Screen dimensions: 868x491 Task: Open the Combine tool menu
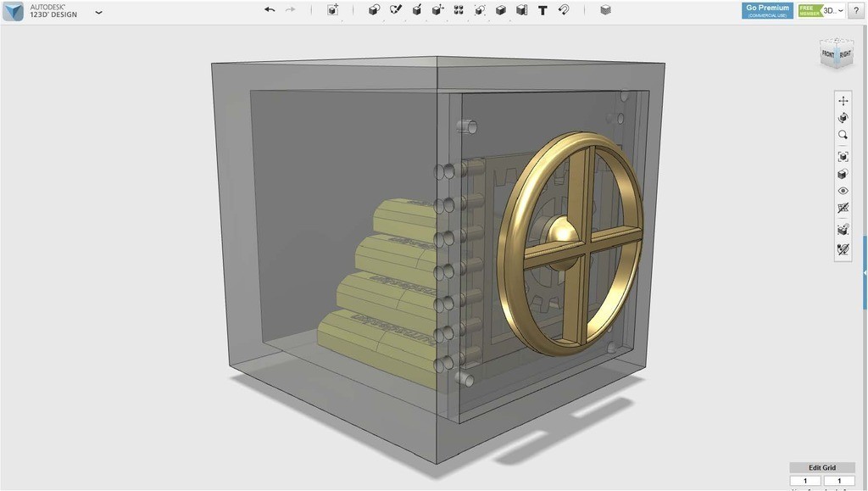pyautogui.click(x=500, y=10)
